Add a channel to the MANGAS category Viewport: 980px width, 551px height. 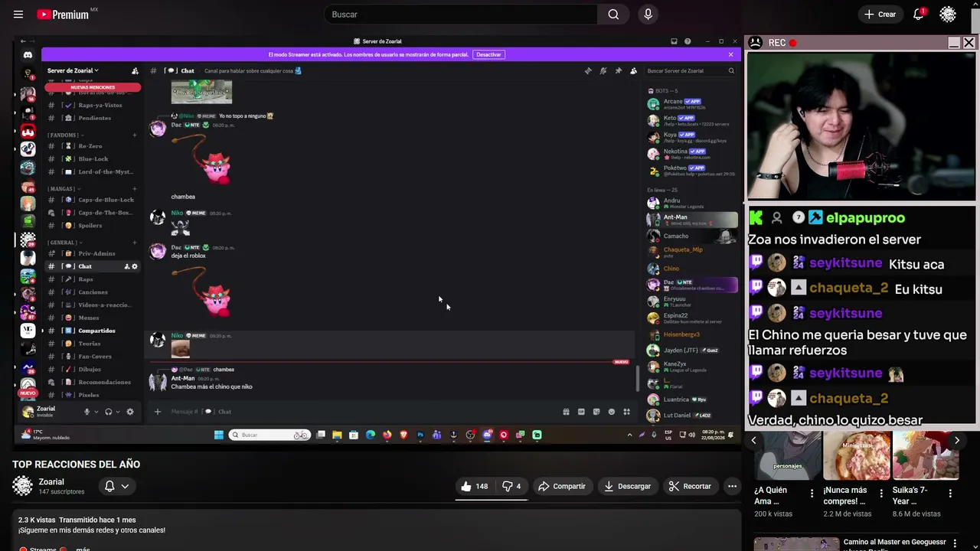click(x=134, y=189)
